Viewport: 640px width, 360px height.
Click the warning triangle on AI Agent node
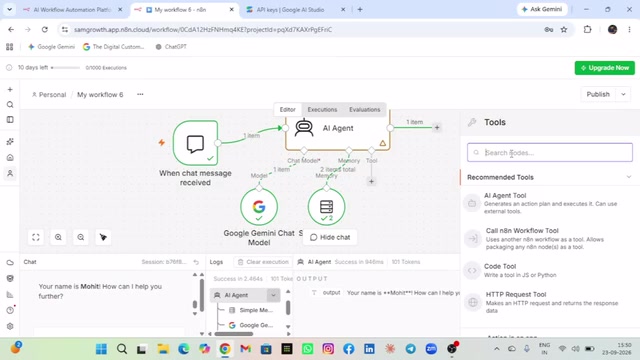point(382,143)
